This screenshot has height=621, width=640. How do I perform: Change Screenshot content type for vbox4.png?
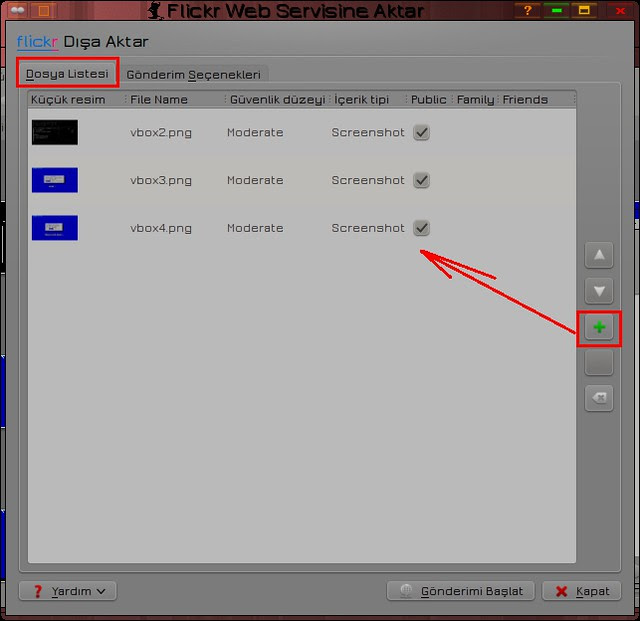[x=368, y=228]
